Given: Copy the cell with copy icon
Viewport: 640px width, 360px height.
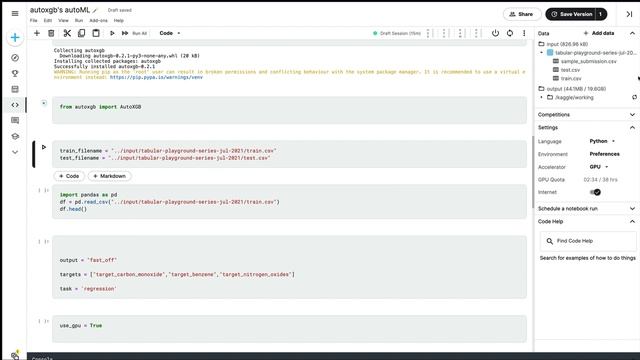Looking at the screenshot, I should pos(81,33).
